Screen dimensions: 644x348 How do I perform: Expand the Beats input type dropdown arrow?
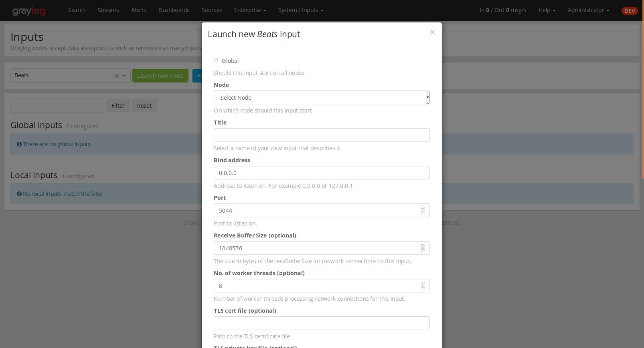tap(124, 76)
